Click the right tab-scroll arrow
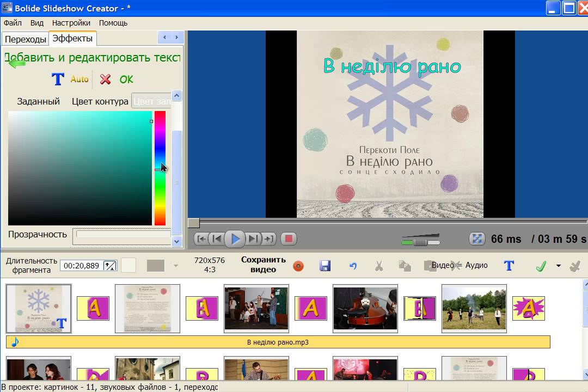The width and height of the screenshot is (588, 392). point(176,37)
